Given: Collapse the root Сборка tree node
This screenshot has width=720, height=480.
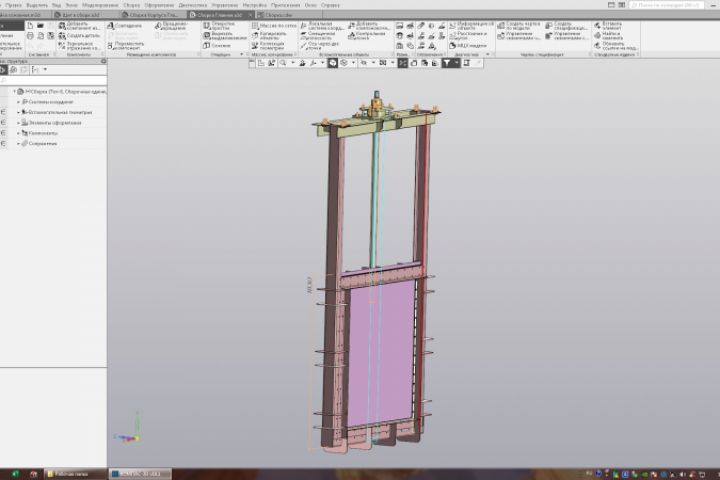Looking at the screenshot, I should coord(14,91).
